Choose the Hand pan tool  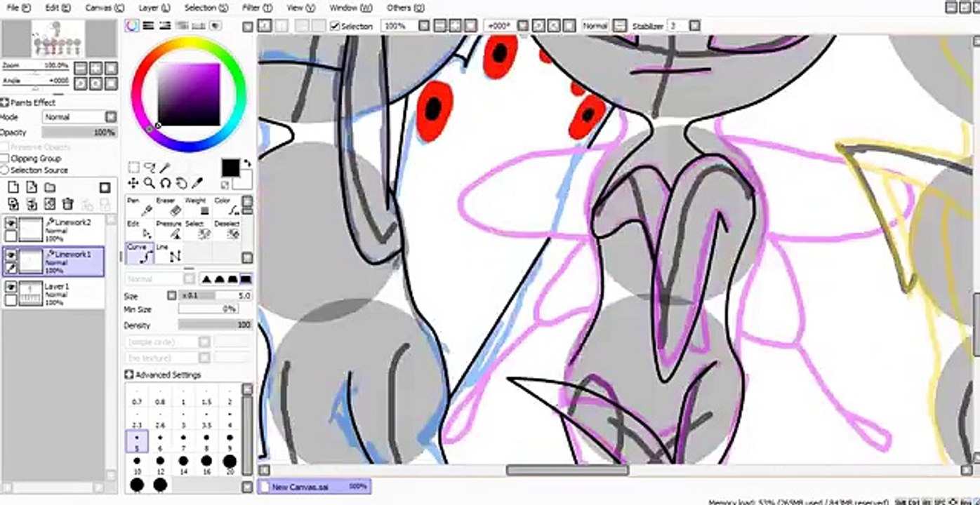(181, 183)
